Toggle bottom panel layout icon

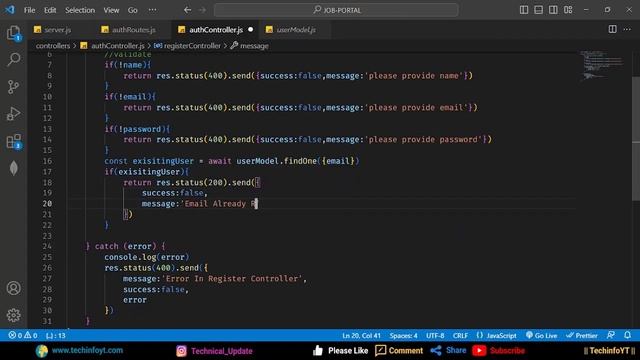point(538,10)
